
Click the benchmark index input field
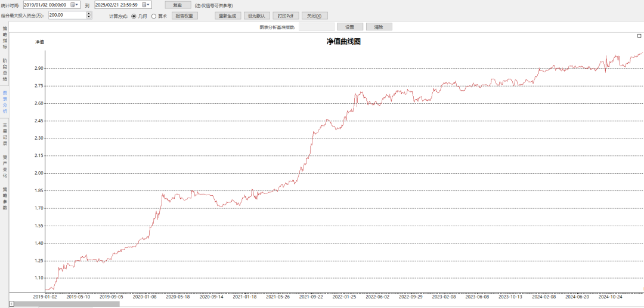317,27
